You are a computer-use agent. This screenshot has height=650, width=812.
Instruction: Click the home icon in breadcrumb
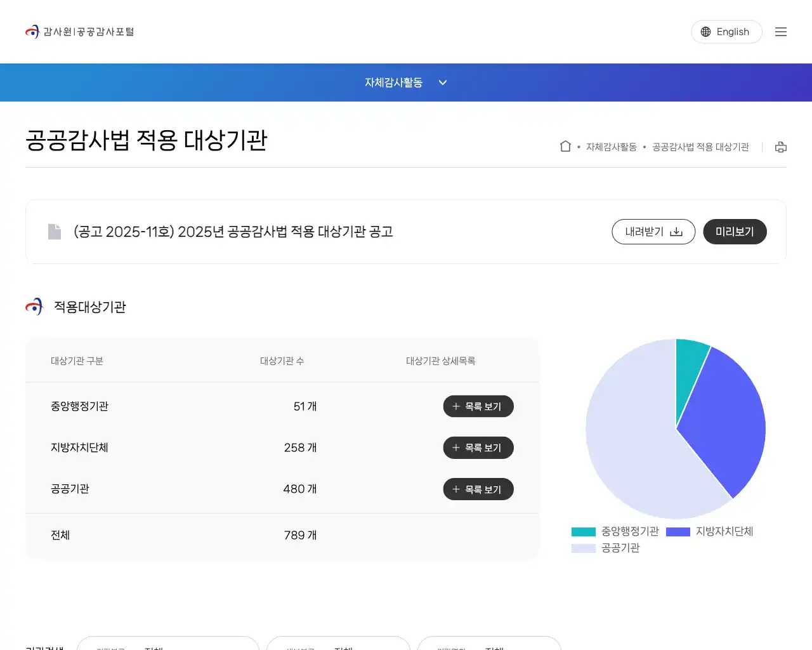(x=565, y=147)
